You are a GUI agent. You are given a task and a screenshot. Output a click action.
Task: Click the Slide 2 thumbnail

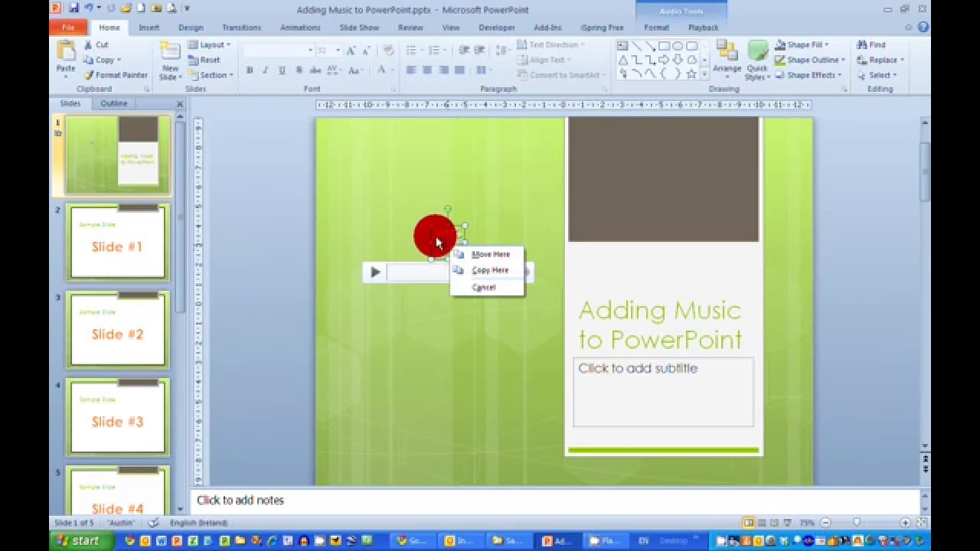click(x=117, y=243)
